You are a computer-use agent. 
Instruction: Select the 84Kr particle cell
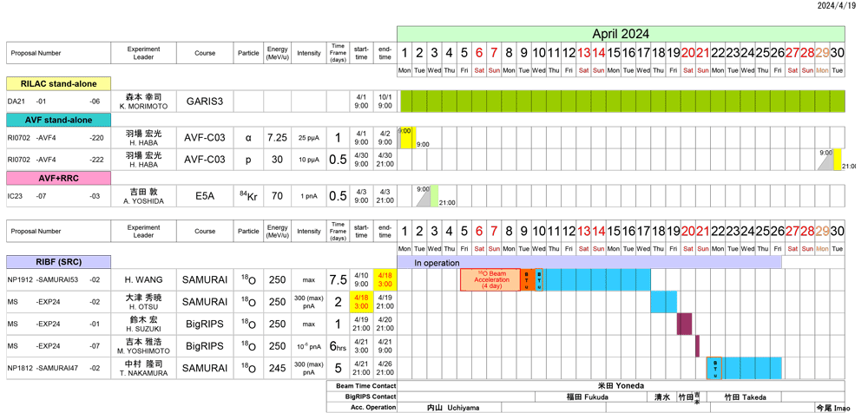point(248,195)
